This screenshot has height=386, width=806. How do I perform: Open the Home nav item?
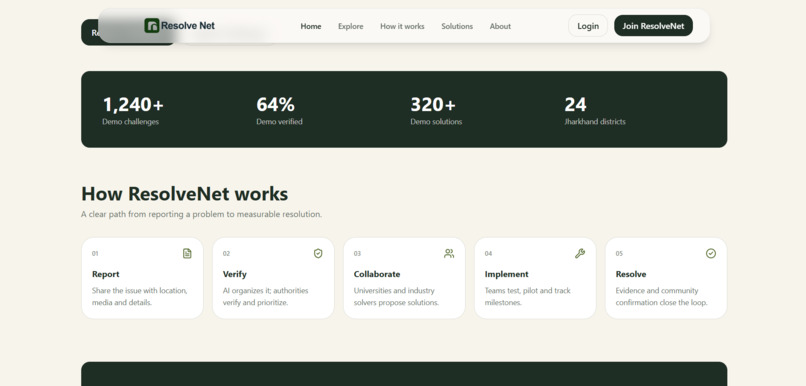tap(311, 26)
